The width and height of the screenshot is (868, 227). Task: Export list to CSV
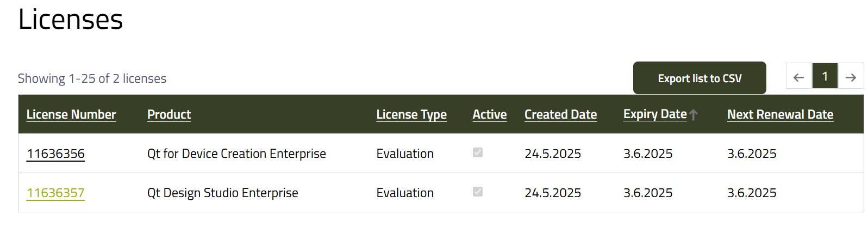(x=700, y=78)
